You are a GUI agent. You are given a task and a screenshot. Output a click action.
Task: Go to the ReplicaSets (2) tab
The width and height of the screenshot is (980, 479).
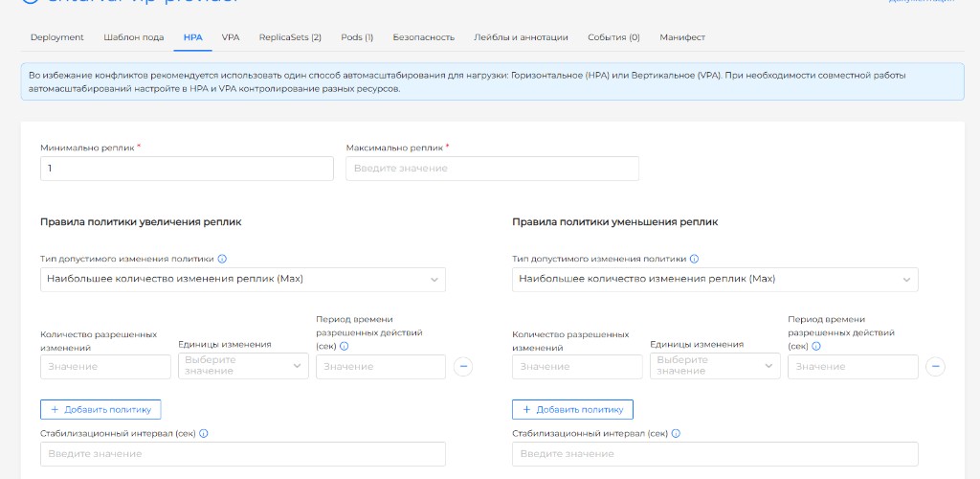(290, 37)
